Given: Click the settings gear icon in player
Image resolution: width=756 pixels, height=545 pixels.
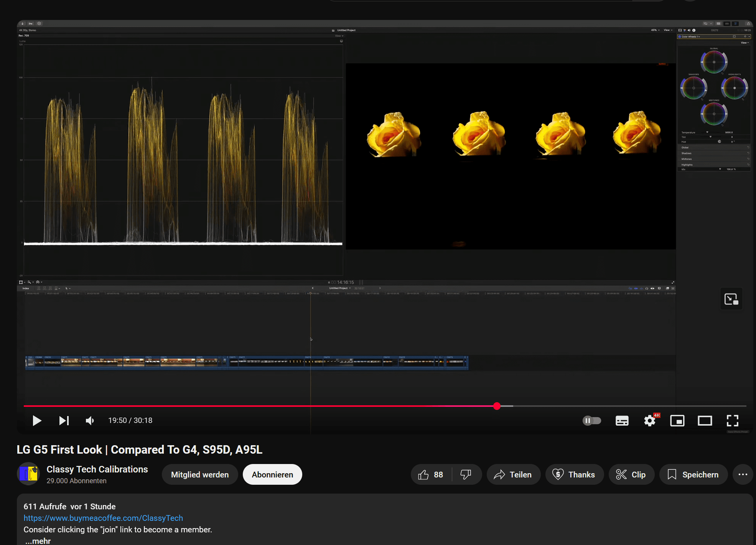Looking at the screenshot, I should 650,420.
